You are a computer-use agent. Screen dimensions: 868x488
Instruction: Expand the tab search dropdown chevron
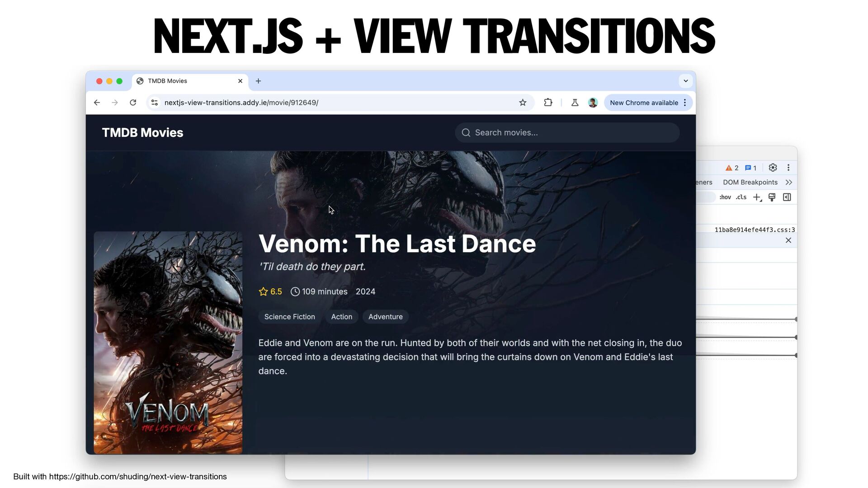(x=686, y=81)
